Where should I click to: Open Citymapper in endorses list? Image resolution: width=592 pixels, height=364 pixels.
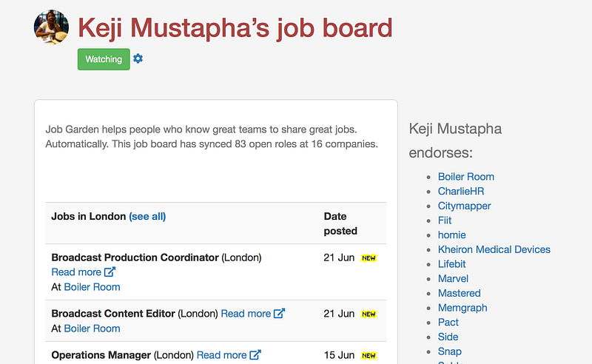point(465,206)
